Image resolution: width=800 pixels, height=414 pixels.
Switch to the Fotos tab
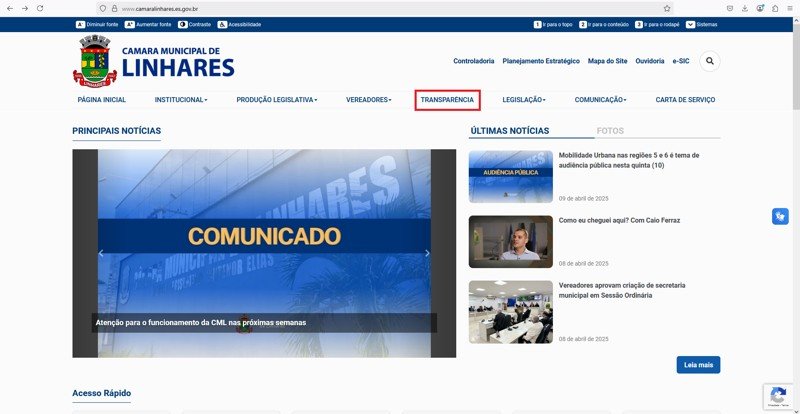(x=609, y=131)
